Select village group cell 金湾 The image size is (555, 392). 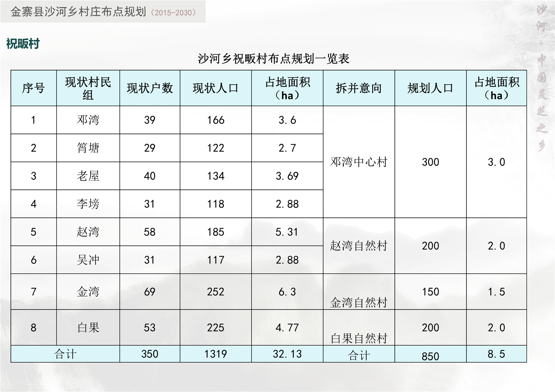click(88, 291)
